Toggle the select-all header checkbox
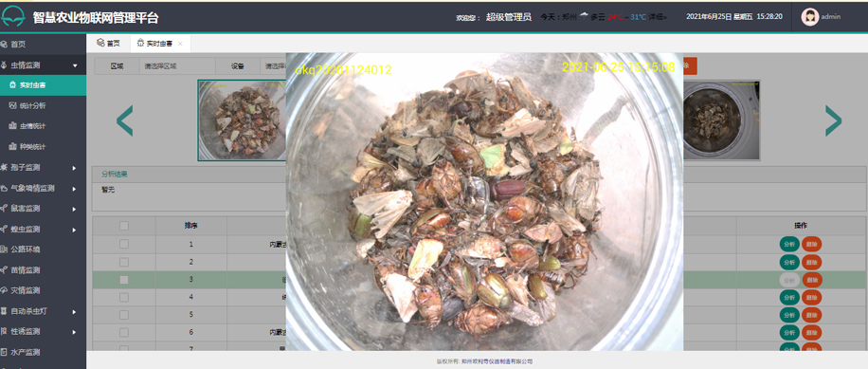 coord(124,226)
